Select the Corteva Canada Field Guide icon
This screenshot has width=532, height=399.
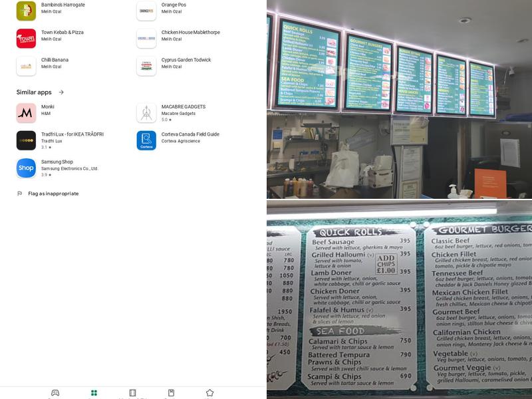pos(145,140)
